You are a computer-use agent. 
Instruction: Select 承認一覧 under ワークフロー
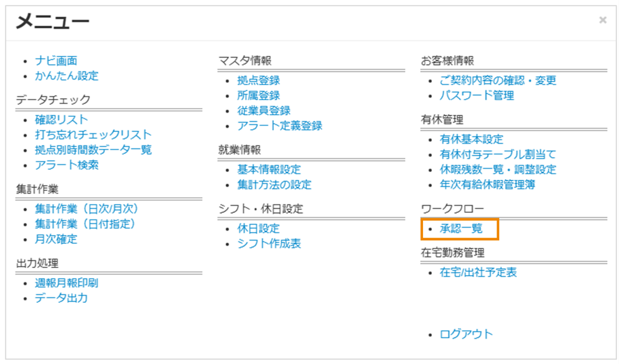(461, 228)
